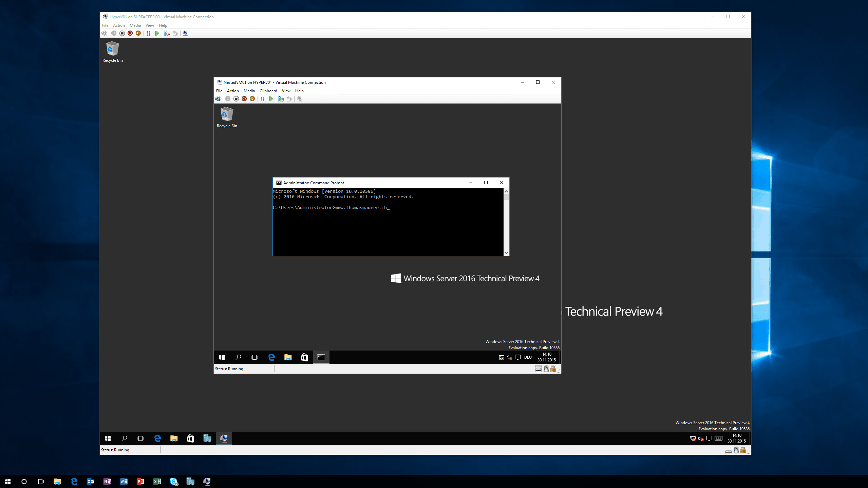Viewport: 868px width, 488px height.
Task: Click the pause button in inner VM toolbar
Action: (x=262, y=98)
